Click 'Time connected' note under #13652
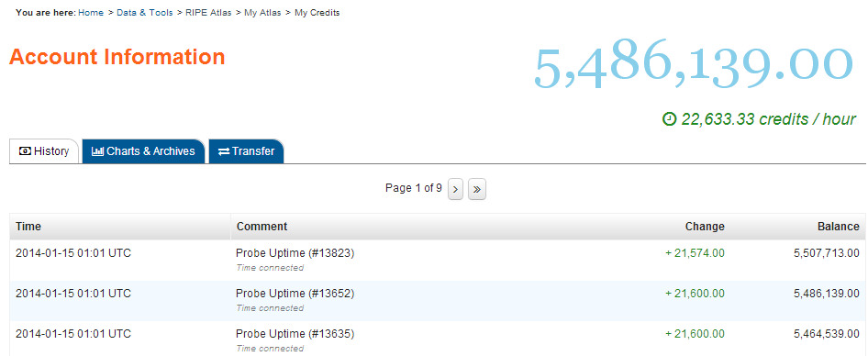 click(x=270, y=308)
